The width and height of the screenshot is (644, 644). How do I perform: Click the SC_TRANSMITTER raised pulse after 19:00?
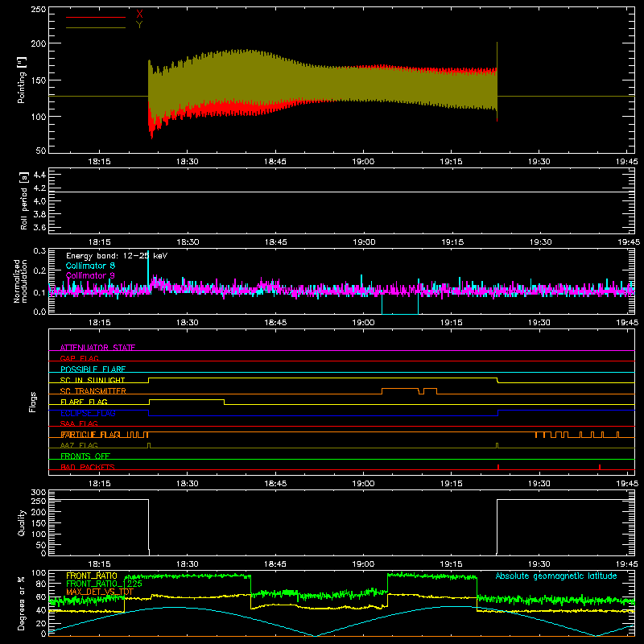pyautogui.click(x=400, y=389)
